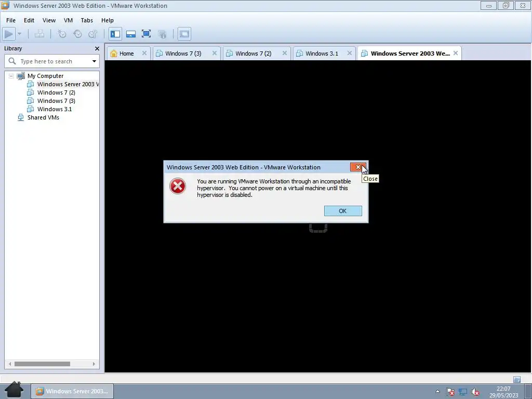Switch to the Windows 3.1 tab

click(322, 54)
